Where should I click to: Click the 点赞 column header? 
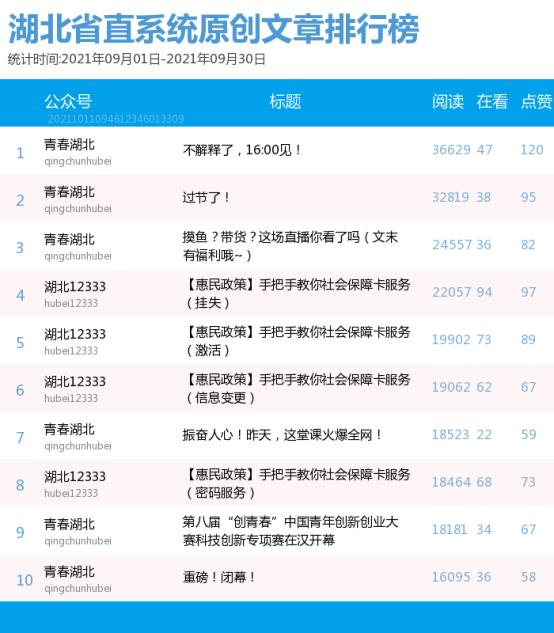point(536,101)
